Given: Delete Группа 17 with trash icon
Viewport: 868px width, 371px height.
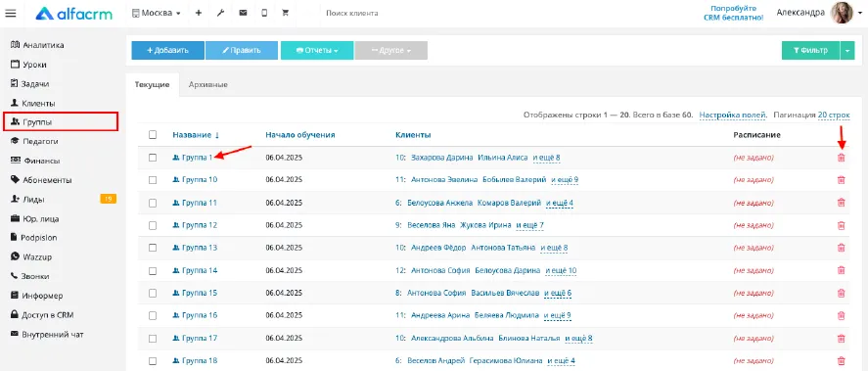Looking at the screenshot, I should (841, 339).
